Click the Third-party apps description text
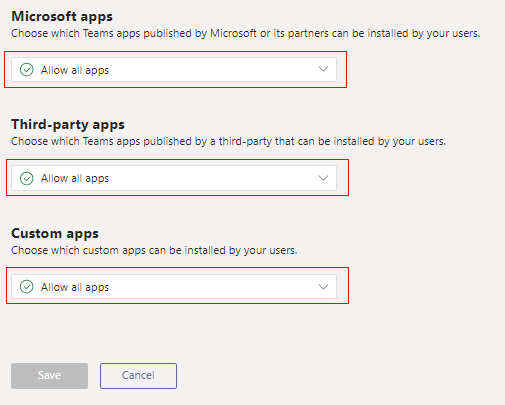Image resolution: width=505 pixels, height=405 pixels. click(228, 141)
